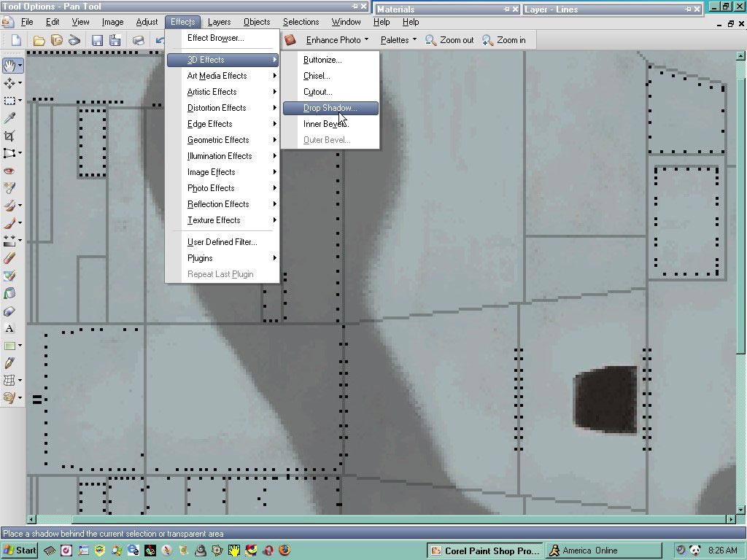Viewport: 747px width, 560px height.
Task: Select the Pan tool hand icon
Action: coord(9,65)
